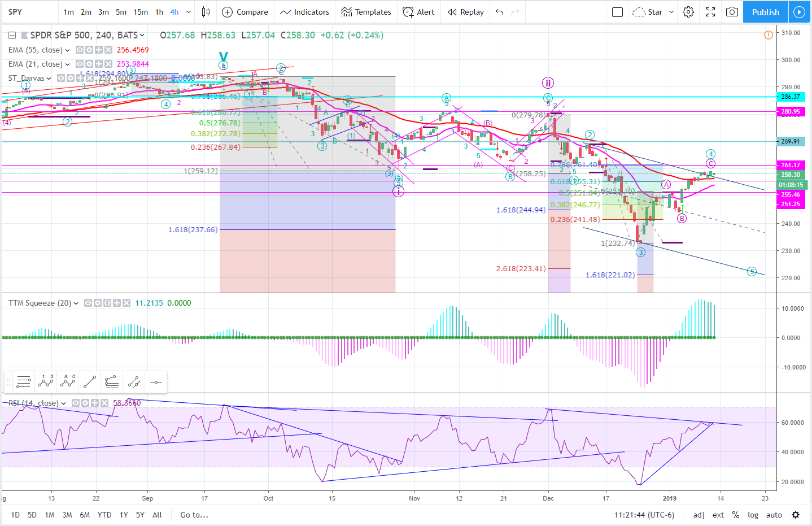The height and width of the screenshot is (526, 812).
Task: Set date range to YTD
Action: (104, 515)
